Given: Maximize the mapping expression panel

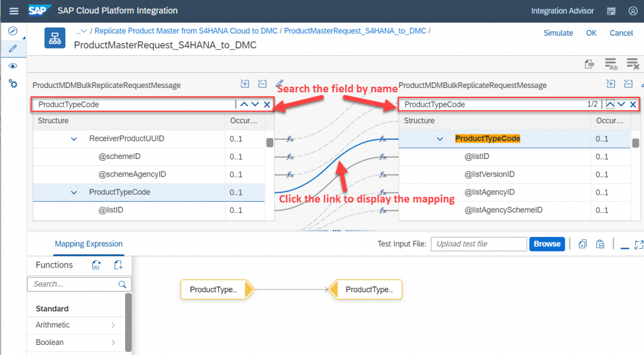Looking at the screenshot, I should point(639,245).
